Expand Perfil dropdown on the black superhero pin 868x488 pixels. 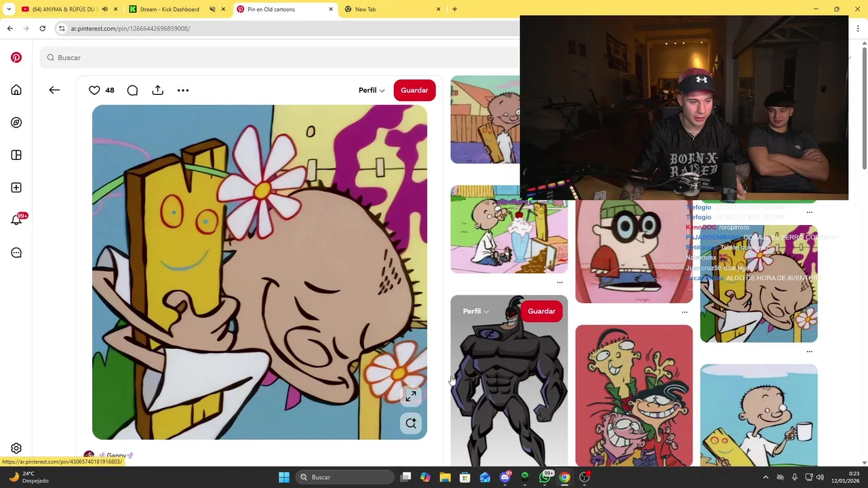point(476,311)
